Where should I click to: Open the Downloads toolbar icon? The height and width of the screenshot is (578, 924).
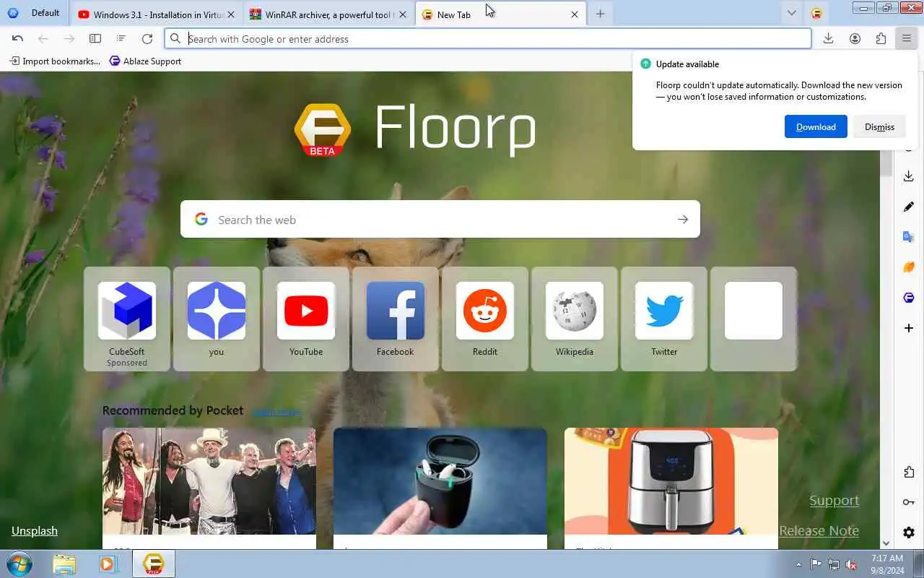coord(829,39)
